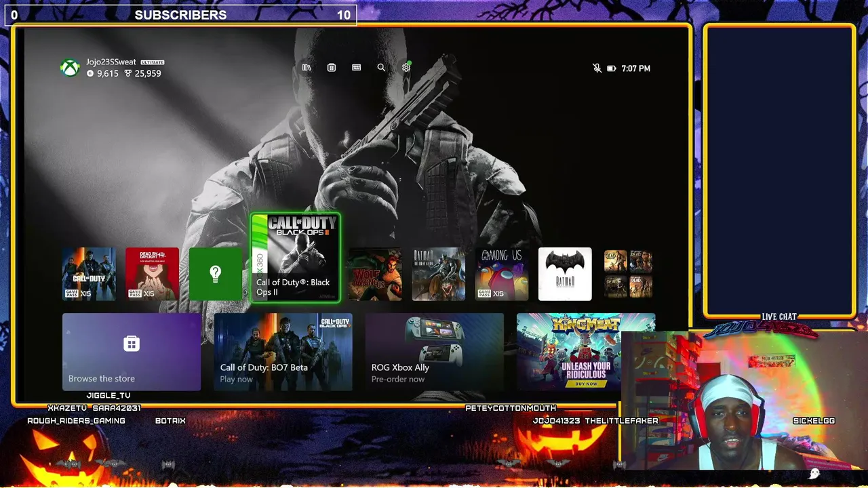Click the PETEYCOTTONMOUTH username
This screenshot has width=868, height=488.
point(511,408)
